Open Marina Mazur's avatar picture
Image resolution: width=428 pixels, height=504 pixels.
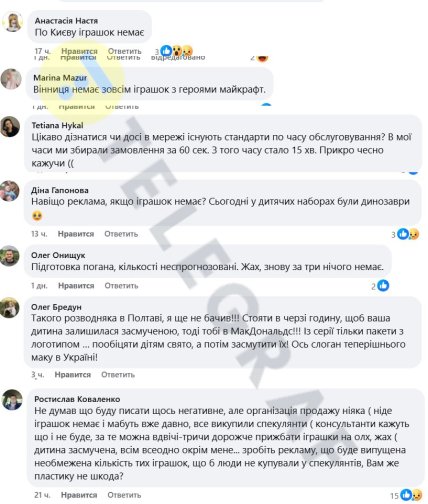pyautogui.click(x=11, y=79)
